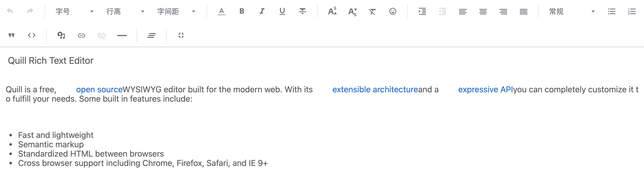Viewport: 644px width, 181px height.
Task: Follow the "extensible architecture" link
Action: coord(375,89)
